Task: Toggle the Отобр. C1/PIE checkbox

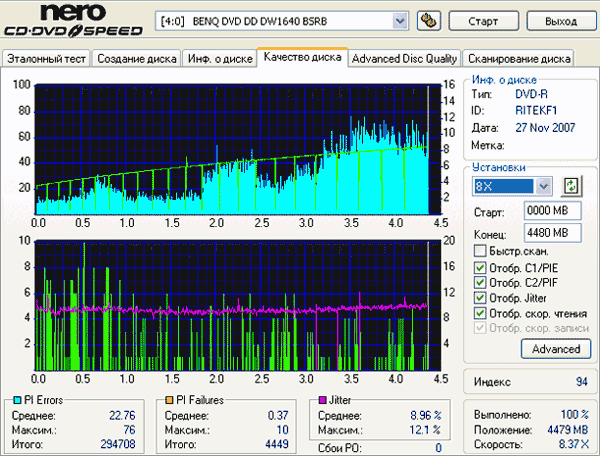Action: pos(479,267)
